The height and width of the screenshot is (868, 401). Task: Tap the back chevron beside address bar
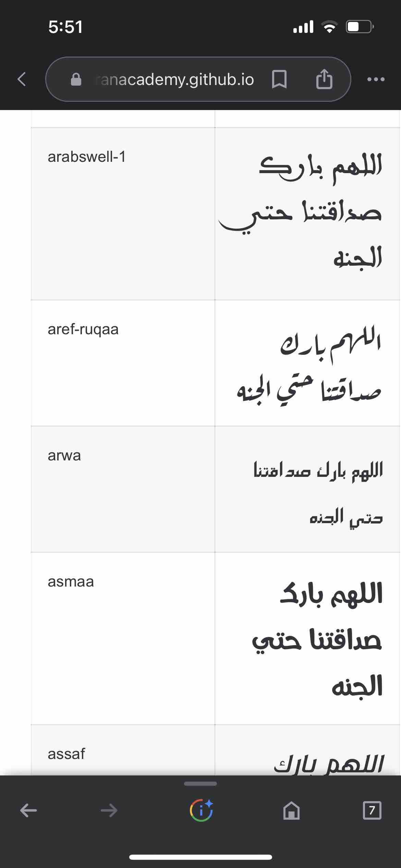[x=22, y=79]
